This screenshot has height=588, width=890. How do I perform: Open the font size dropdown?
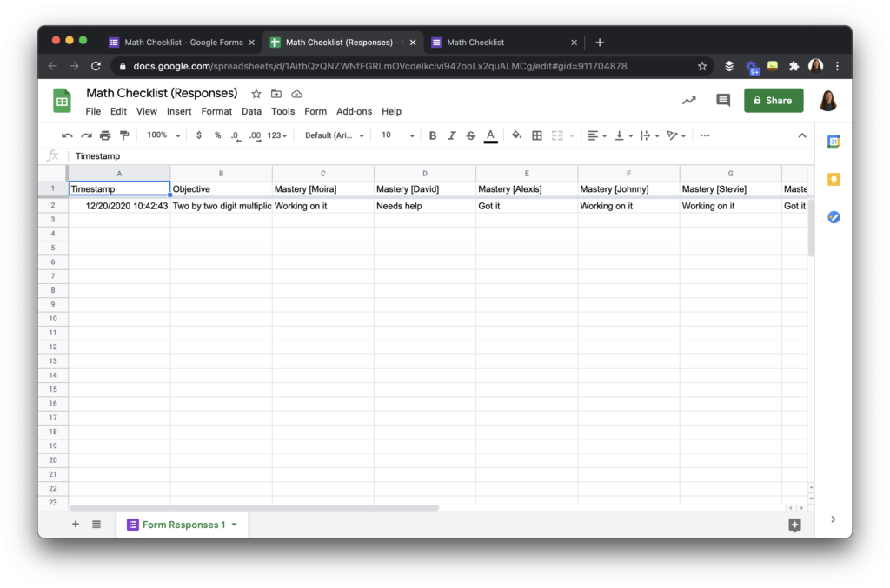(395, 135)
